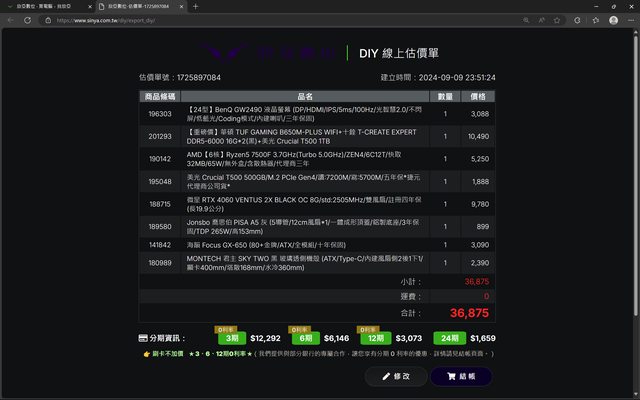Click the browser back arrow

tap(13, 20)
